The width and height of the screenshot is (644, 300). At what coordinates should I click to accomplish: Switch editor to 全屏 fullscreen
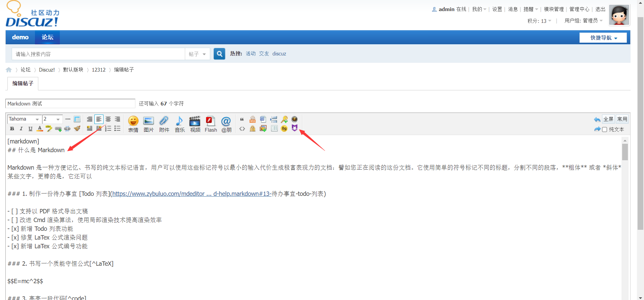(608, 119)
